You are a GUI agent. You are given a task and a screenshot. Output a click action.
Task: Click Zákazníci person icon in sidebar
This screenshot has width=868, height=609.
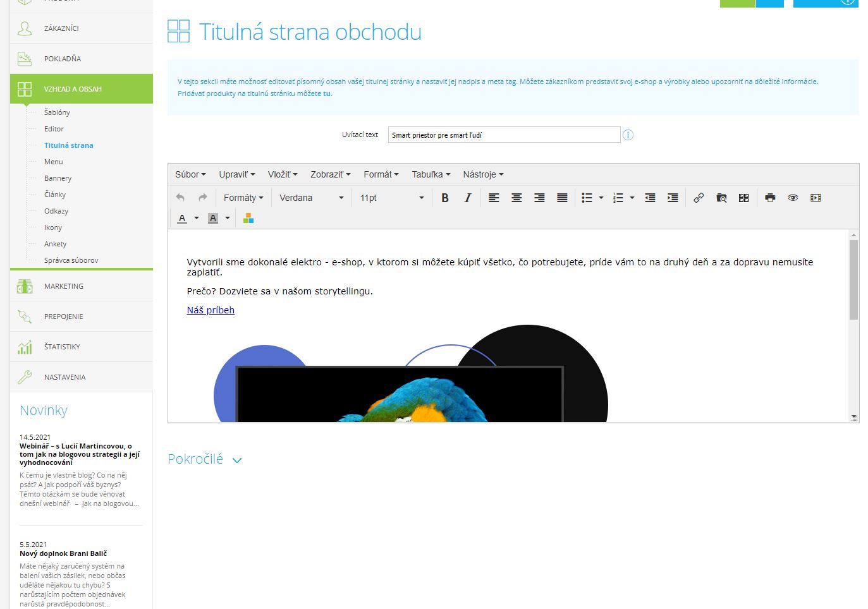(25, 28)
